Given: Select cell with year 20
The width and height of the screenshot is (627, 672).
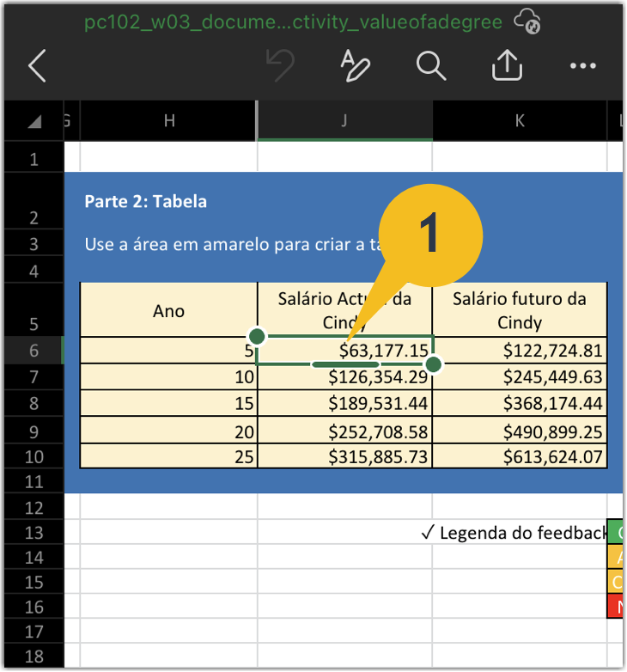Looking at the screenshot, I should coord(168,430).
